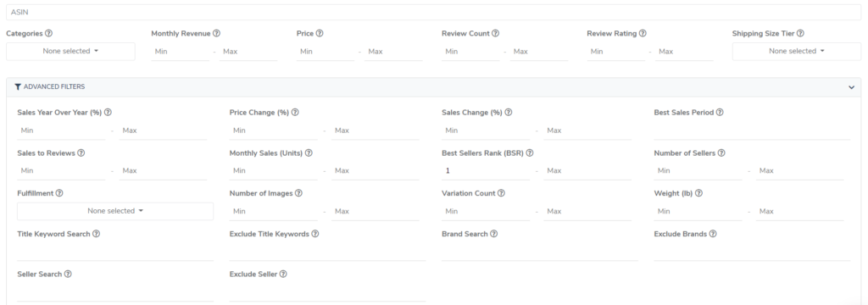Click the help icon next to Variation Count
Screen dimensions: 868x305
click(x=501, y=194)
